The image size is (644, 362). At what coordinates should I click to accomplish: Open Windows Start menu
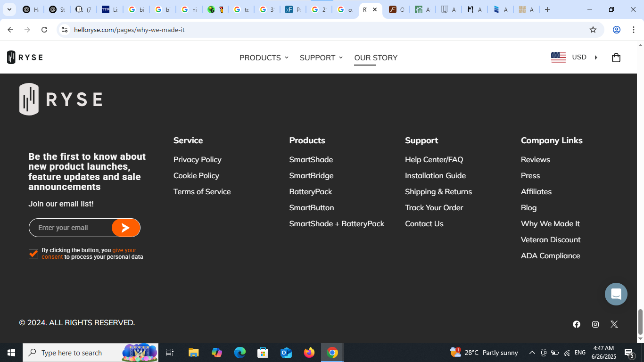pyautogui.click(x=11, y=353)
